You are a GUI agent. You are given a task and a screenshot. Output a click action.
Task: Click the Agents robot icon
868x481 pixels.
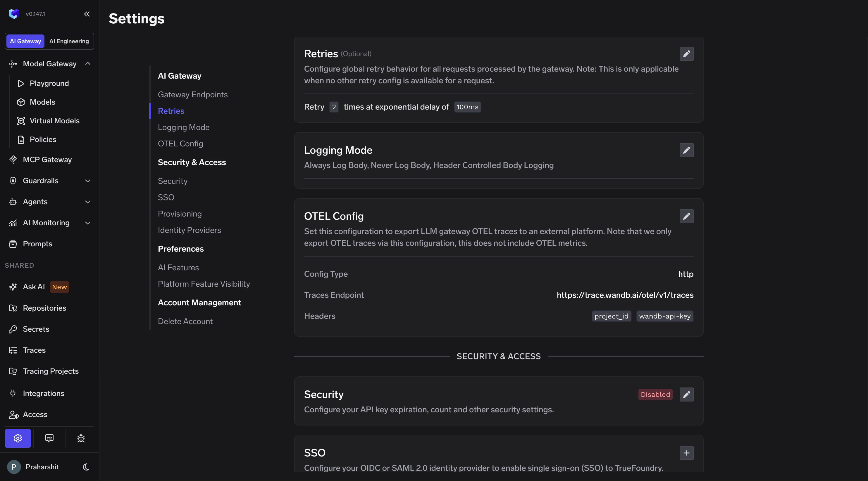(x=13, y=202)
